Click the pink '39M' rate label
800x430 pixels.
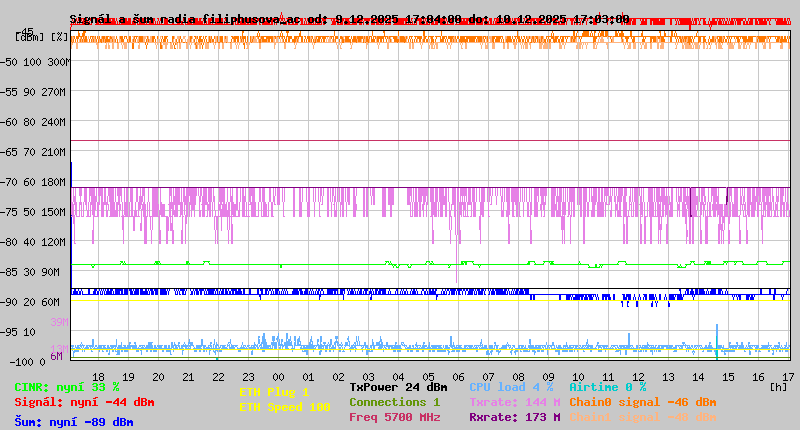[x=59, y=322]
